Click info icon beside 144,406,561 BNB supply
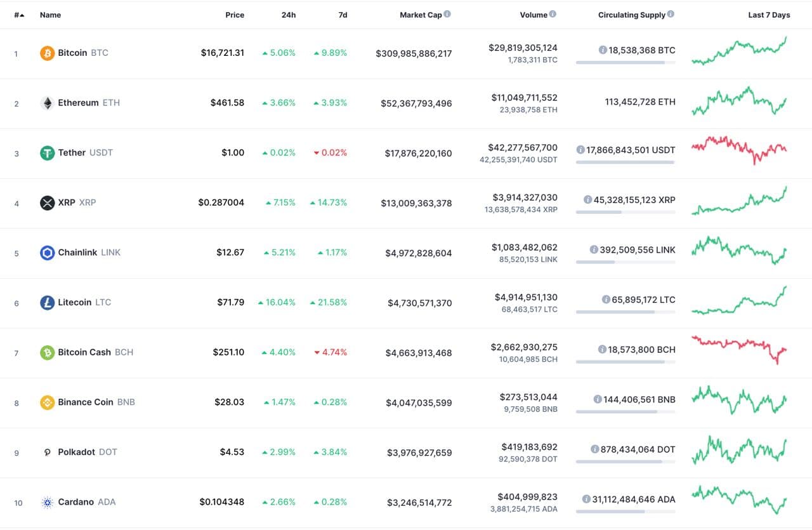 click(x=598, y=399)
